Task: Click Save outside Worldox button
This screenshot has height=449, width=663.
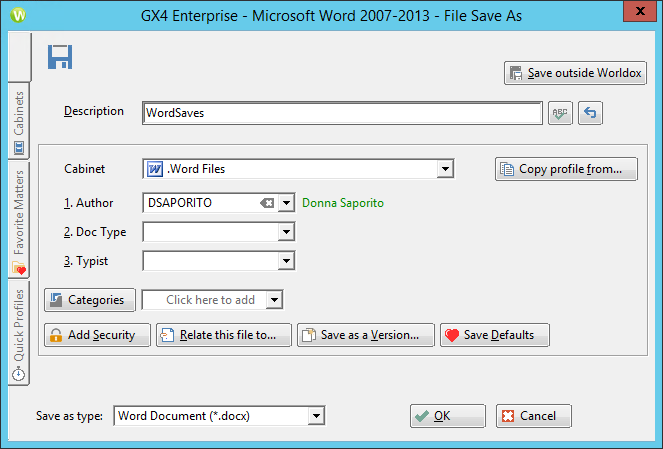Action: pyautogui.click(x=575, y=73)
